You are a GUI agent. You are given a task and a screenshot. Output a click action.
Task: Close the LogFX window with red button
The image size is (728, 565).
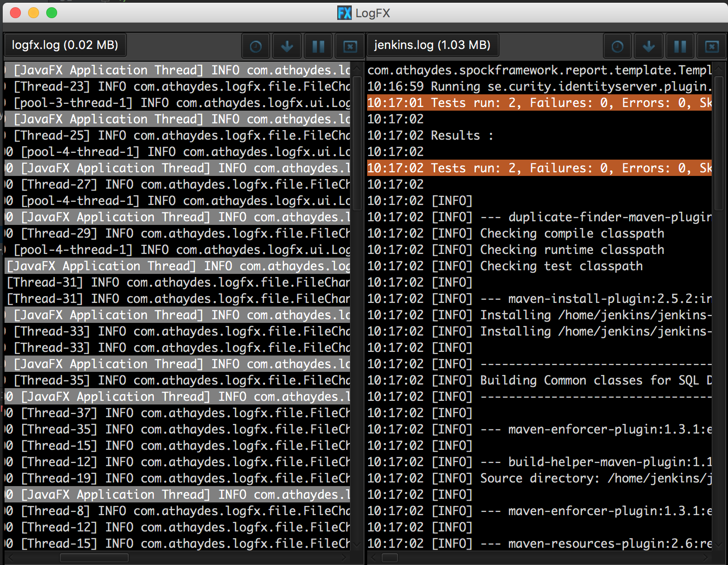click(15, 13)
